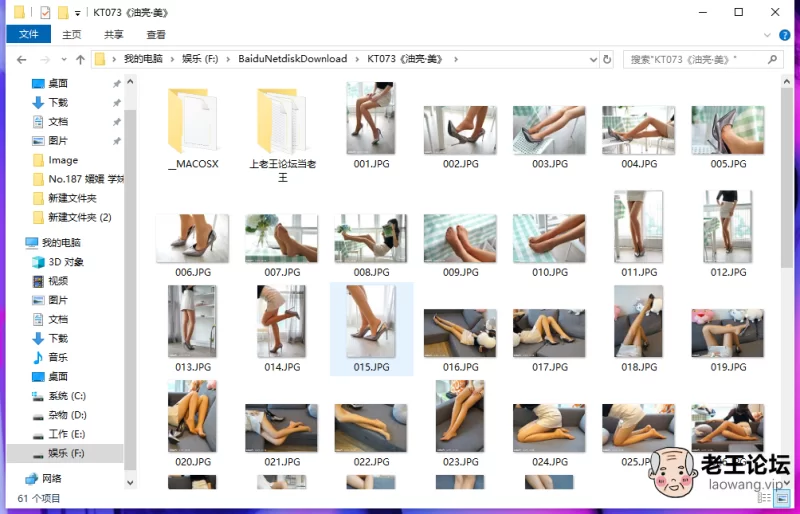Expand the ribbon with the chevron

pyautogui.click(x=767, y=35)
